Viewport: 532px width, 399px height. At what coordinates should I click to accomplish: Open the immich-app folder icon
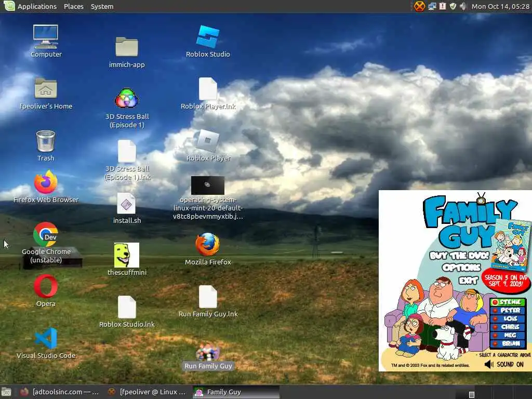tap(127, 47)
